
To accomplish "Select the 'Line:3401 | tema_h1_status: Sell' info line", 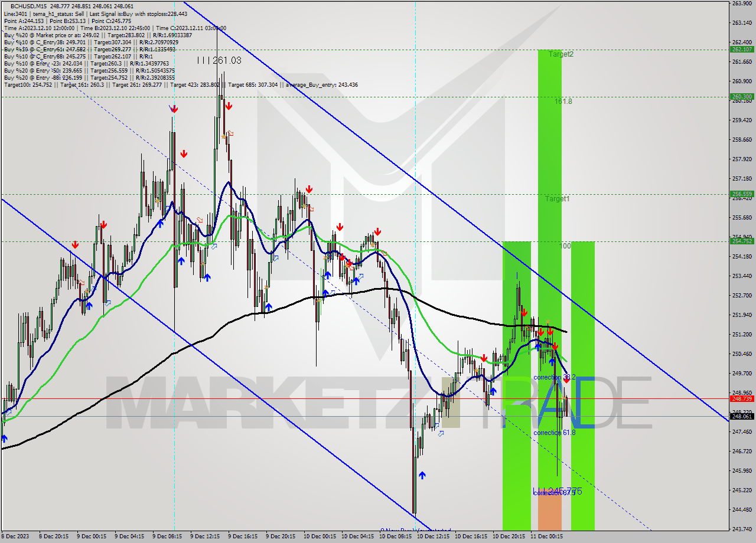I will (96, 14).
